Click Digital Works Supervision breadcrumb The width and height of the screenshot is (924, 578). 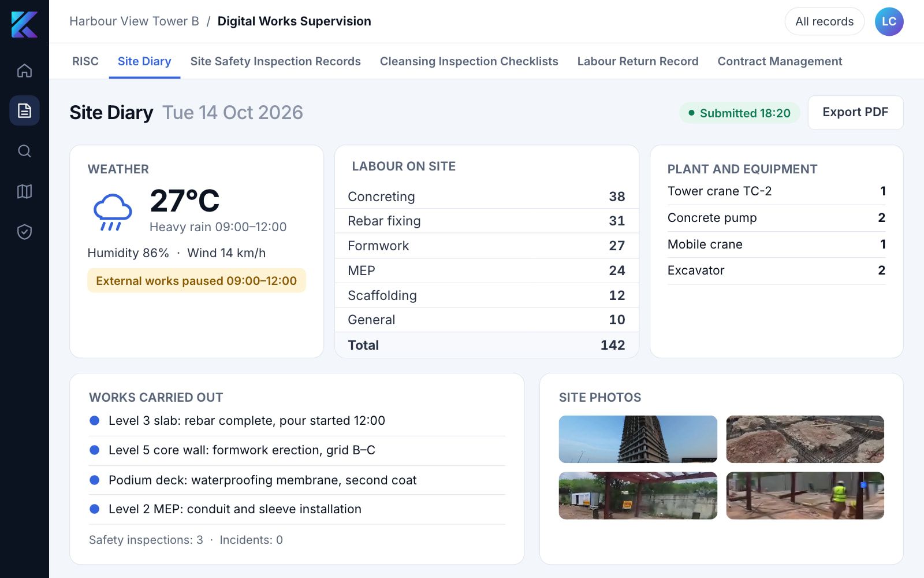click(x=294, y=21)
